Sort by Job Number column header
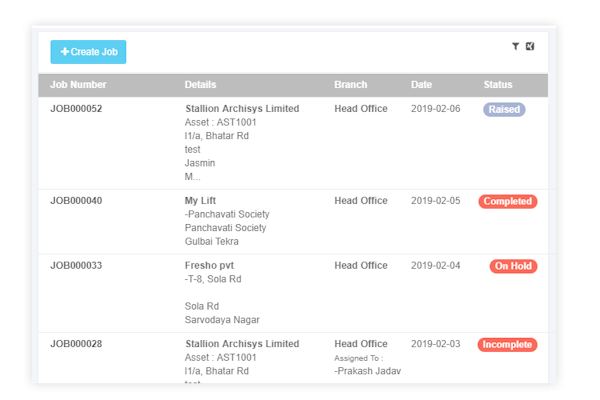This screenshot has height=400, width=600. pos(78,85)
